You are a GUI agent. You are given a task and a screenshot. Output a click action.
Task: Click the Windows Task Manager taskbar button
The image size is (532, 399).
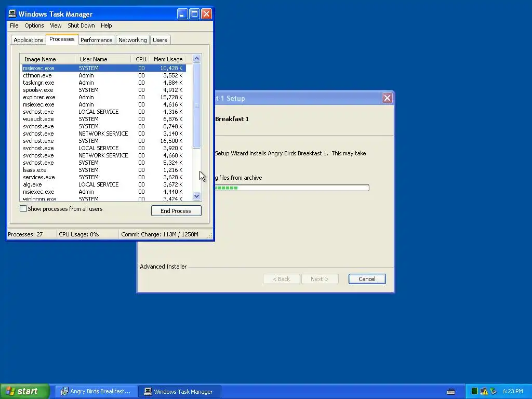point(179,391)
